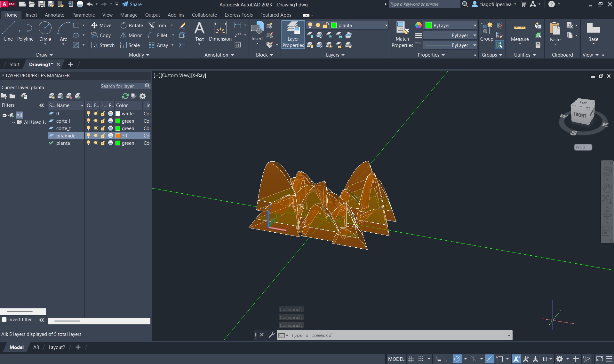
Task: Click the Share button
Action: tap(132, 4)
